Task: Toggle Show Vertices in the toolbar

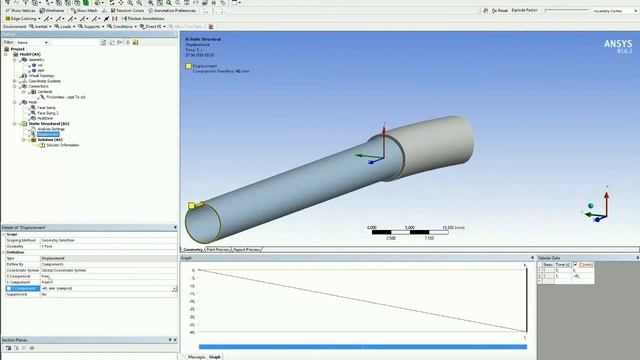Action: coord(20,11)
